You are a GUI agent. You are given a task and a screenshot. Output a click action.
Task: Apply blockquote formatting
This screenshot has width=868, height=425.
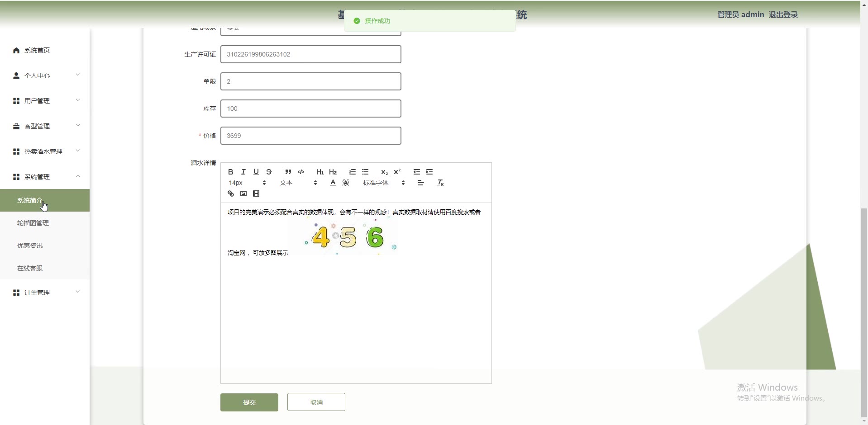(288, 172)
